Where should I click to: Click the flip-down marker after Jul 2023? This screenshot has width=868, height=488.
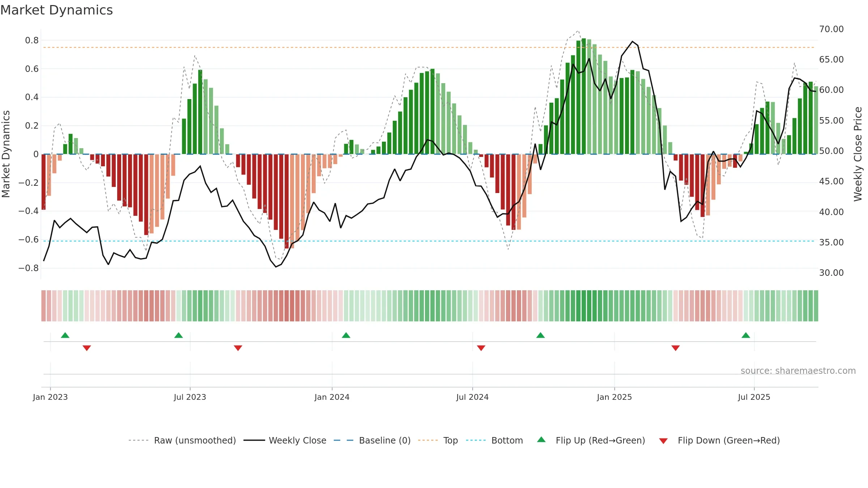pyautogui.click(x=238, y=348)
